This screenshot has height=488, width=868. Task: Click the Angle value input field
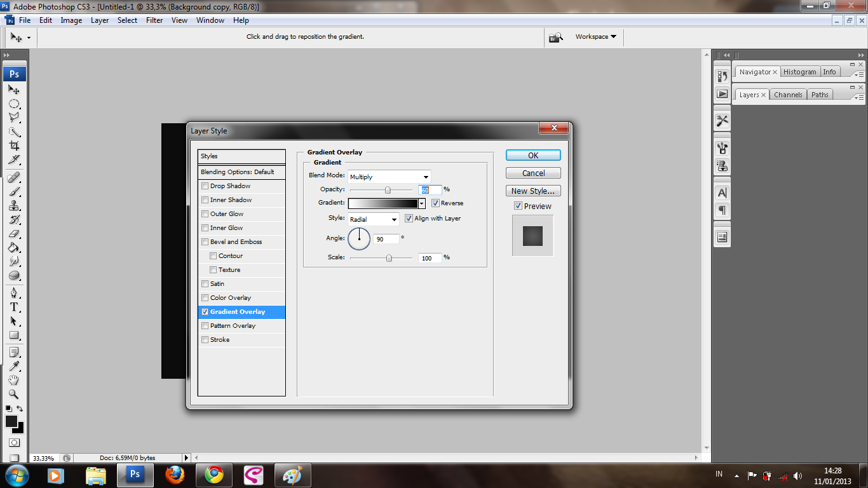coord(386,239)
